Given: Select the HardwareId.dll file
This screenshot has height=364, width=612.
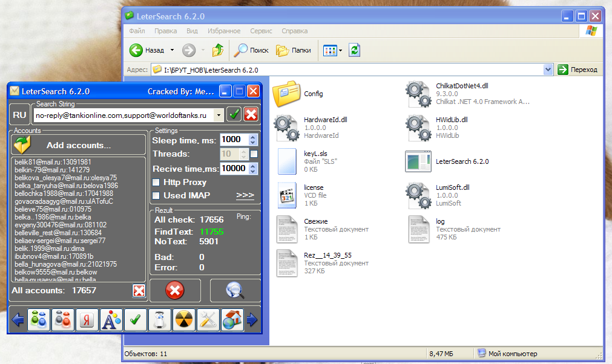Looking at the screenshot, I should (311, 128).
